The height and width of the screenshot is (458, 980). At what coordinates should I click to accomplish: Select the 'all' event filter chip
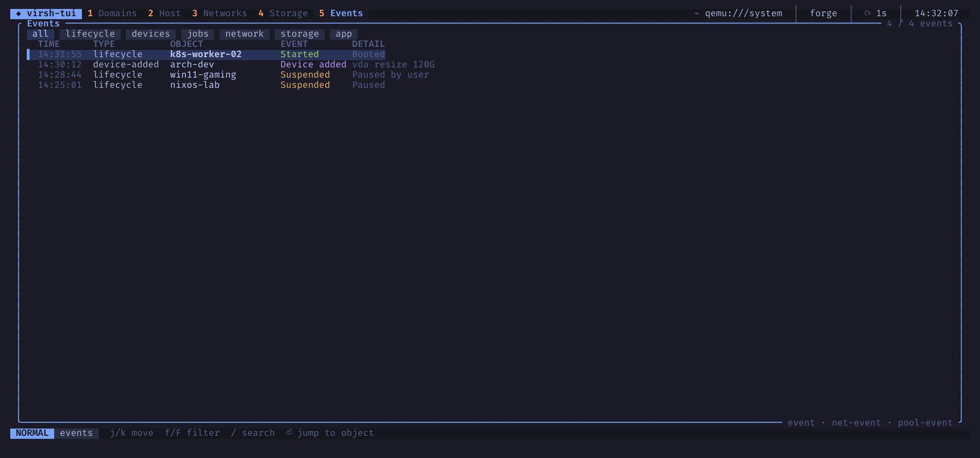41,34
